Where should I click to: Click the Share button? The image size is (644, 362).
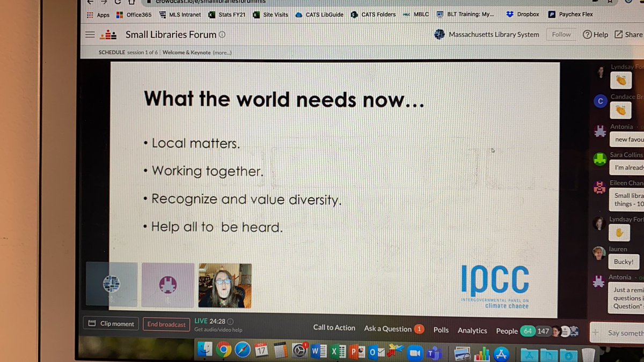[628, 34]
